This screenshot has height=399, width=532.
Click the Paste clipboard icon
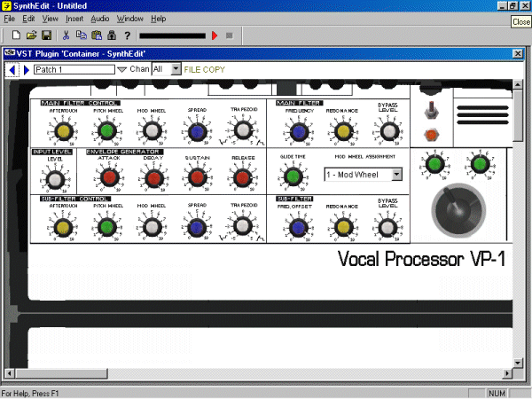[x=96, y=35]
